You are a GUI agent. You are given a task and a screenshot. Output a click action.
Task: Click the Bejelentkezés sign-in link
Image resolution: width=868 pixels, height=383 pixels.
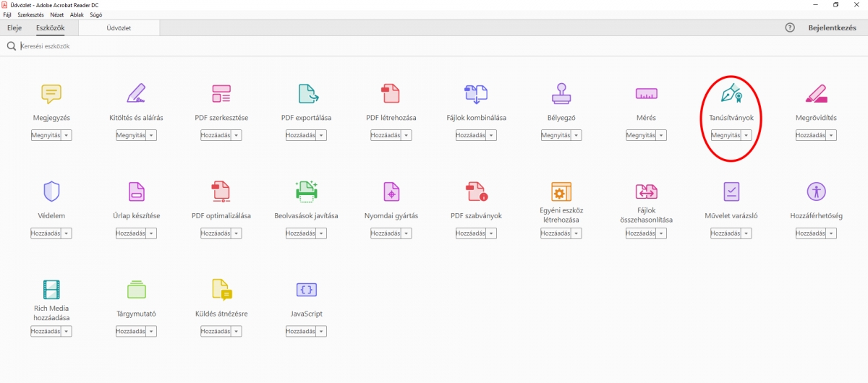tap(832, 27)
